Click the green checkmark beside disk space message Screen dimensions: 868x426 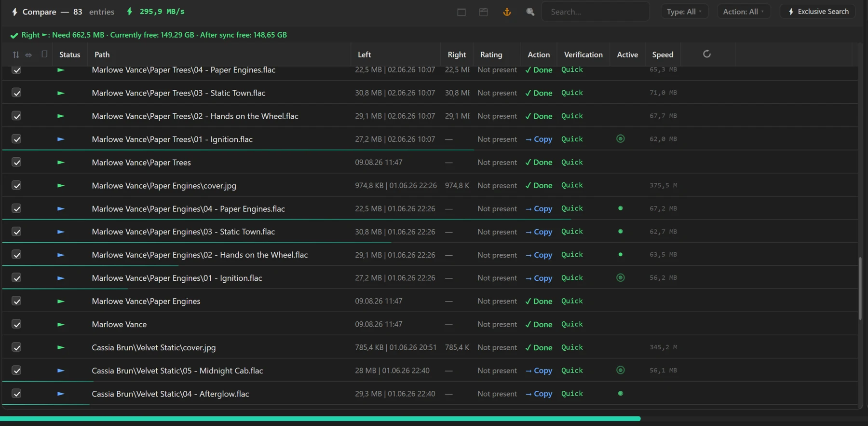(14, 35)
